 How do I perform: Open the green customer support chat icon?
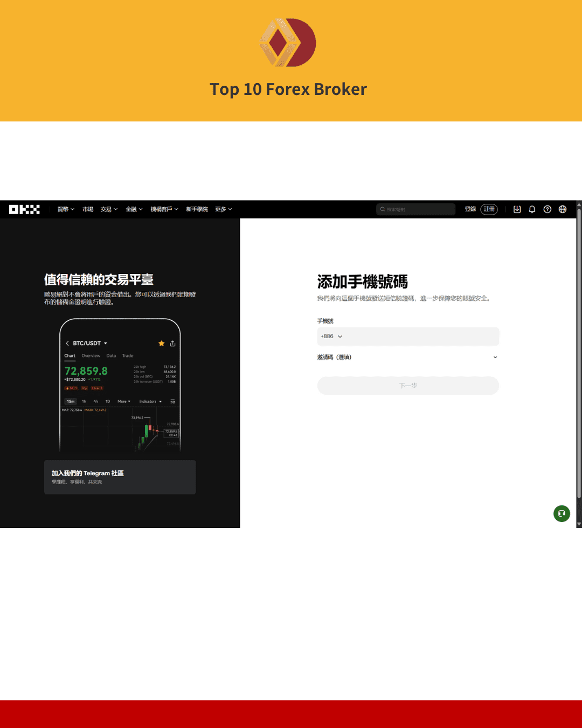tap(562, 513)
